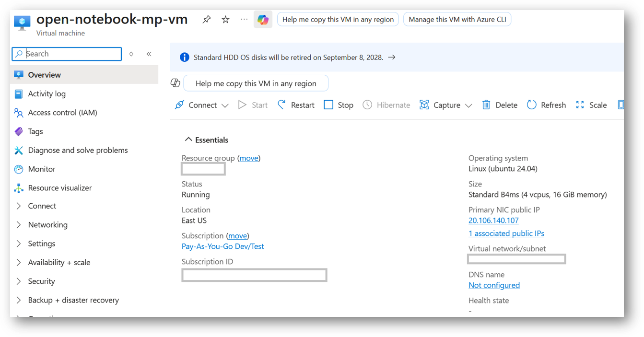Click the magnifier icon in the search box

(x=19, y=54)
